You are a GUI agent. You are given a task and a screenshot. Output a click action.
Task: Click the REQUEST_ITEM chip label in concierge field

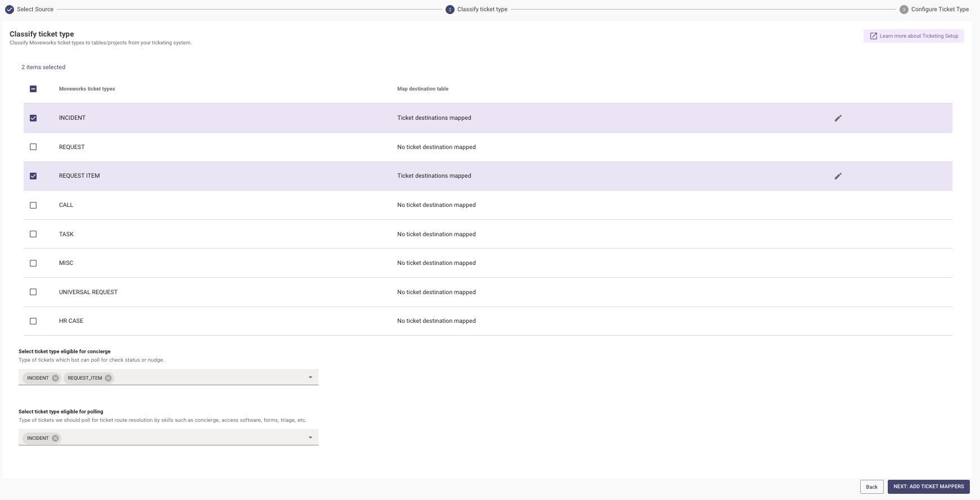pos(85,378)
